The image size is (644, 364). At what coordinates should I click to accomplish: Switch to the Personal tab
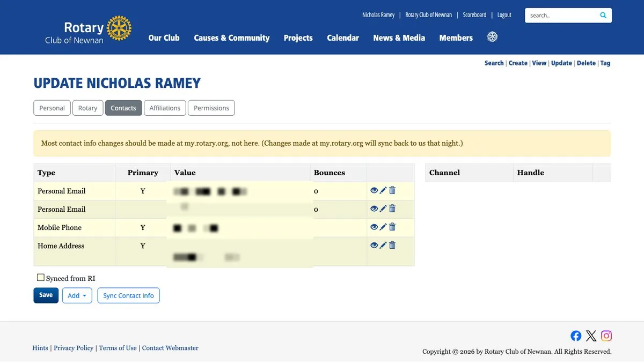(52, 108)
